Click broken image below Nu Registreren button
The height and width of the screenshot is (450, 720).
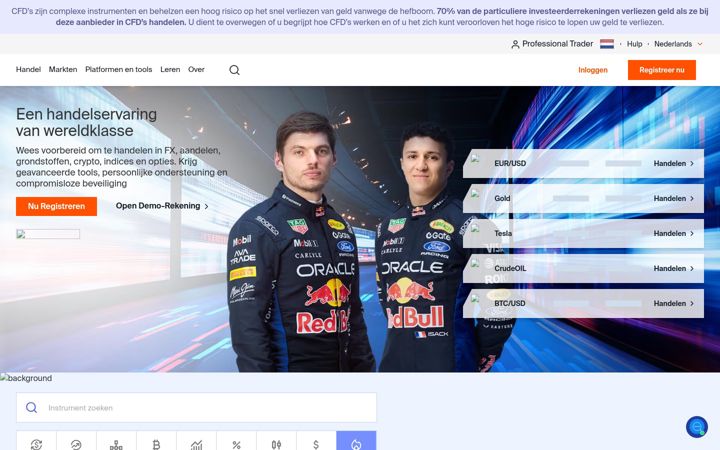48,234
